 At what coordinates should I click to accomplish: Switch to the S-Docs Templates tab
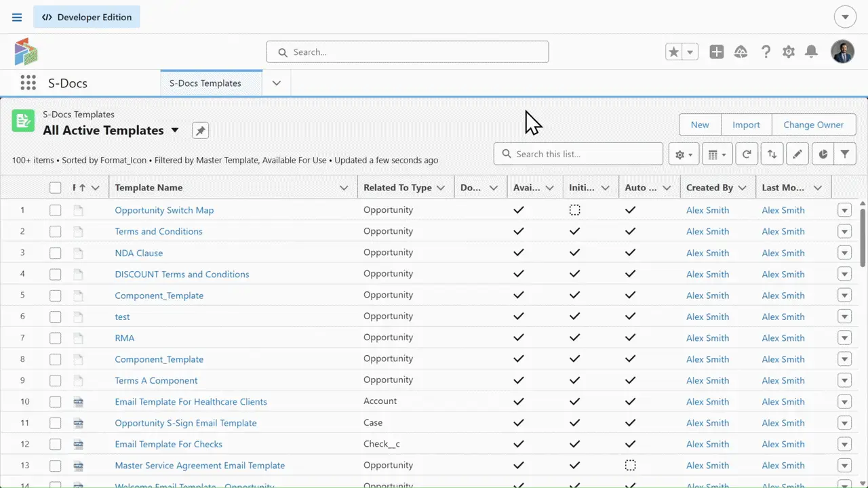[205, 83]
